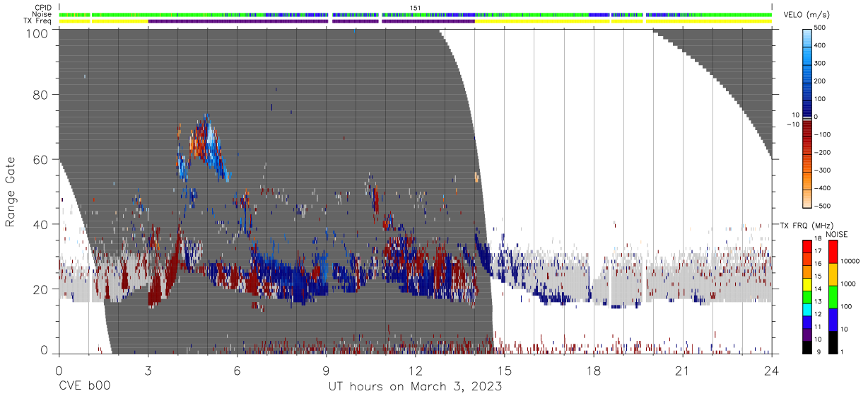Click the 10000 label on NOISE legend
868x401 pixels.
(x=850, y=261)
